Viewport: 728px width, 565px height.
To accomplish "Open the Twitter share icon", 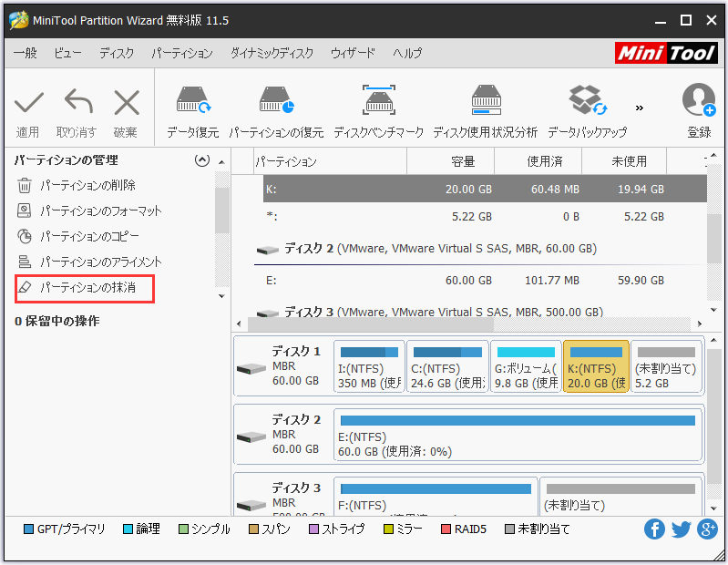I will pyautogui.click(x=681, y=529).
